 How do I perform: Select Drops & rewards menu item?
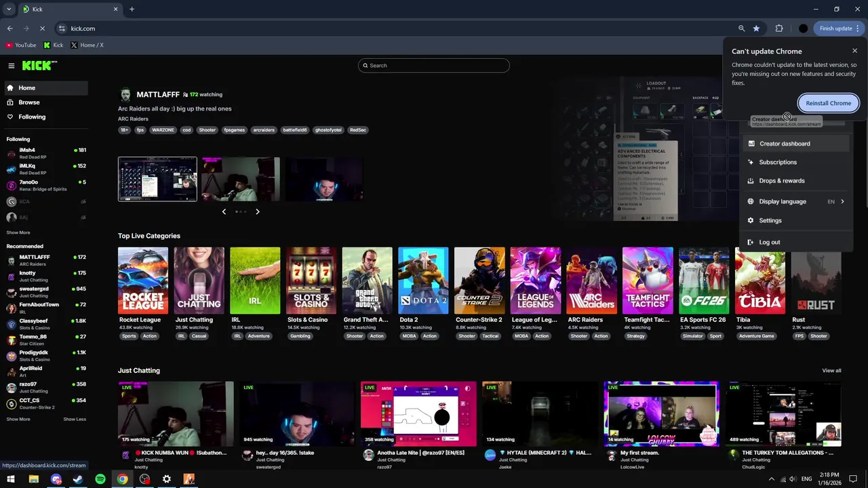(x=795, y=181)
